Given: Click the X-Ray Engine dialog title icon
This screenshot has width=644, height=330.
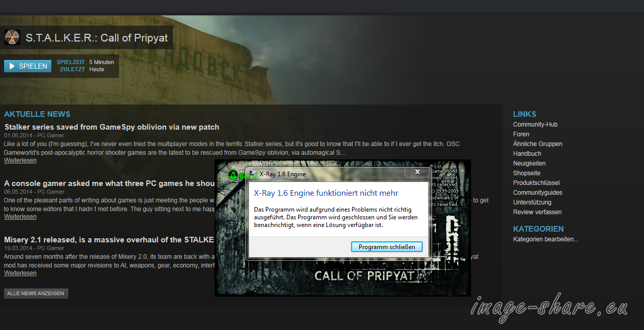Looking at the screenshot, I should click(x=252, y=173).
